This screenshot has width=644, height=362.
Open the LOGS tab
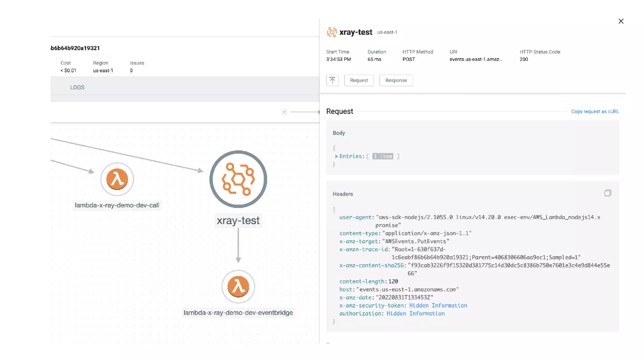[77, 87]
